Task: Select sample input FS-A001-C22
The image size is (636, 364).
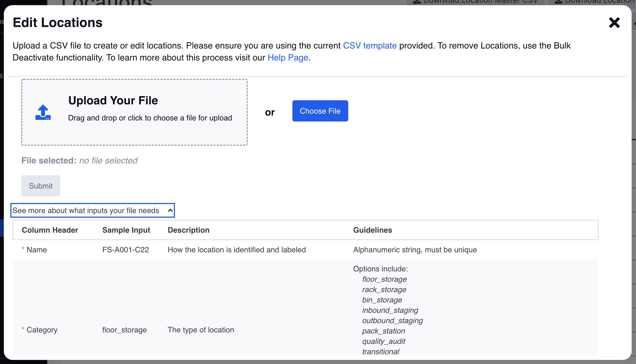Action: [126, 250]
